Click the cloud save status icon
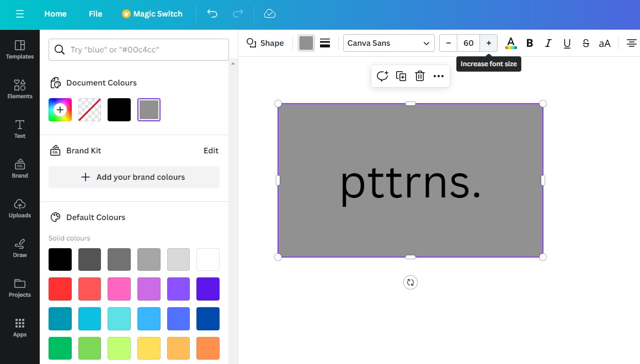Screen dimensions: 640x364 tap(270, 13)
